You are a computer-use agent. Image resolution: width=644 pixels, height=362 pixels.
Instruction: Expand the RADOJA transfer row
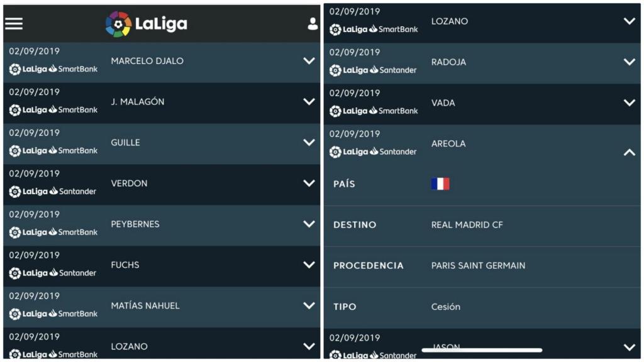628,60
